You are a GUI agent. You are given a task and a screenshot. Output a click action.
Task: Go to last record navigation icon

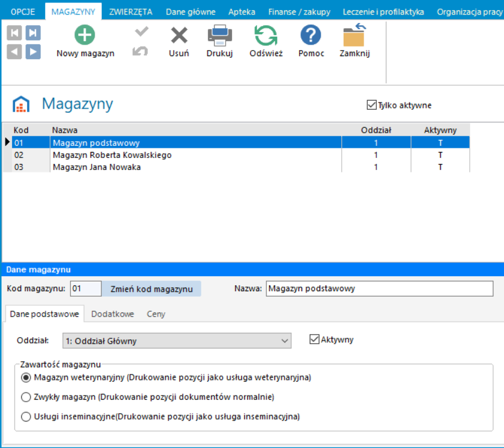(x=33, y=33)
